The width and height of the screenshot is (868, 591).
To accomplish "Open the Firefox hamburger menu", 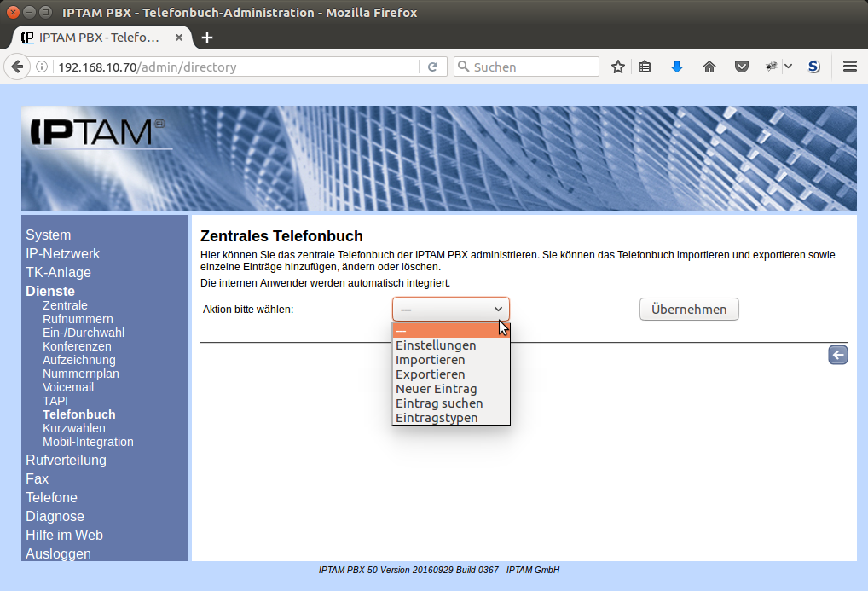I will (x=849, y=67).
